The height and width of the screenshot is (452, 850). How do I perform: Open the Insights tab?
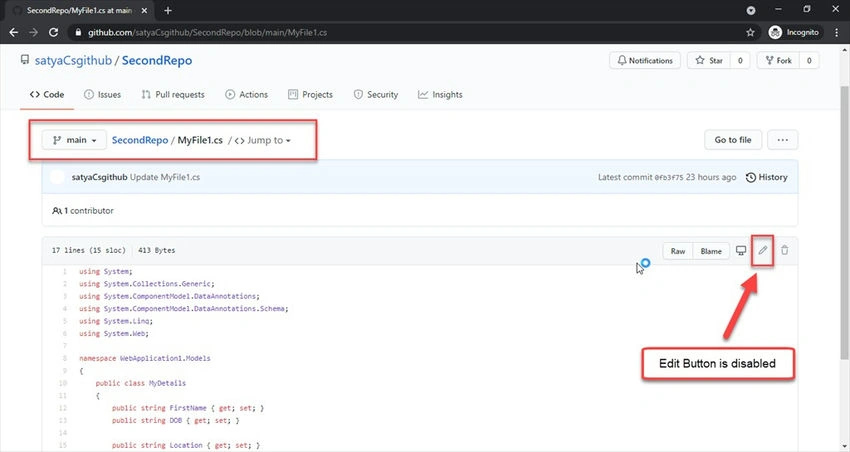click(440, 94)
